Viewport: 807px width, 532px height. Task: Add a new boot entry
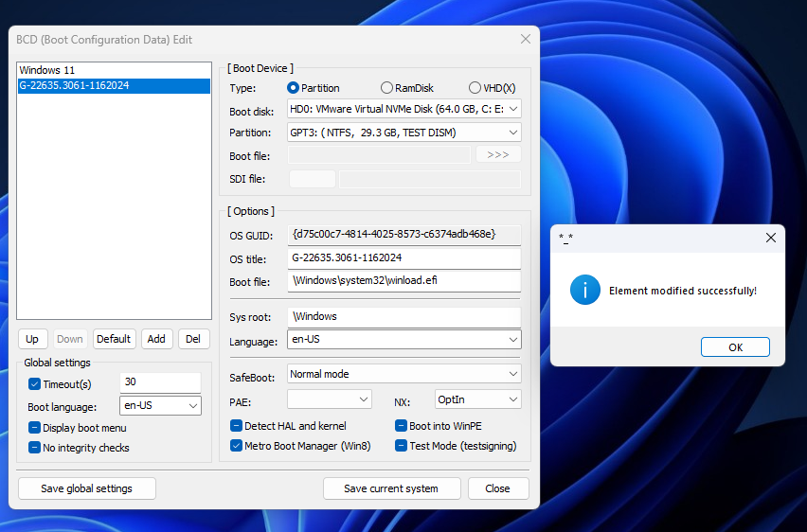pyautogui.click(x=156, y=339)
